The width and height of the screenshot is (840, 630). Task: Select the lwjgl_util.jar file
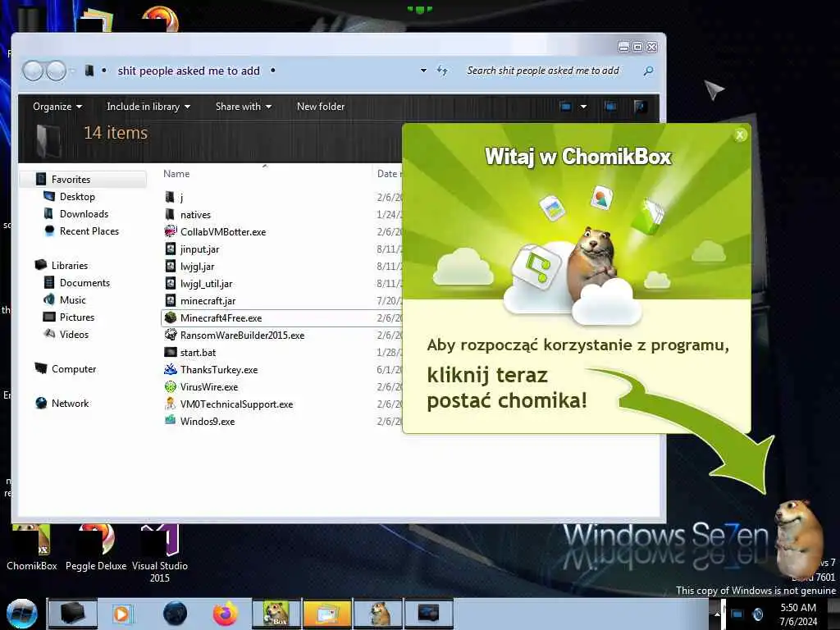tap(206, 283)
